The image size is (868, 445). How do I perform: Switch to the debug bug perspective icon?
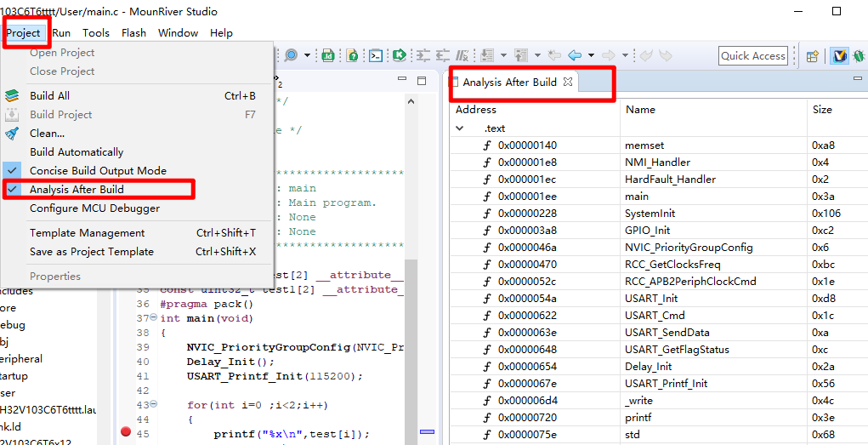click(859, 56)
